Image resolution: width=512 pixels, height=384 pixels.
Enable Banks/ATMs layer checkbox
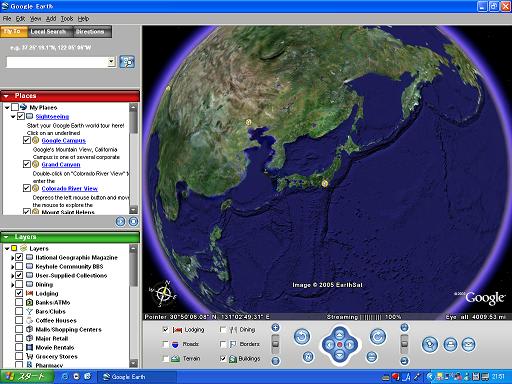(x=19, y=302)
